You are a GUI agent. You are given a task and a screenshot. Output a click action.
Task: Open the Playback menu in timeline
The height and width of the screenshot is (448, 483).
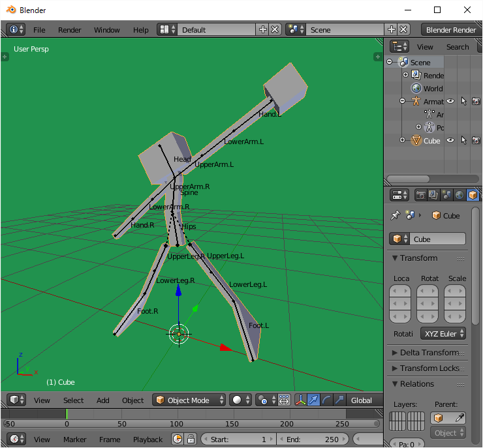[x=148, y=440]
